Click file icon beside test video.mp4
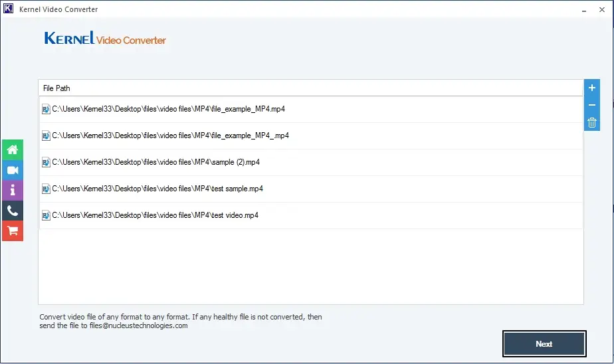614x364 pixels. (x=46, y=215)
